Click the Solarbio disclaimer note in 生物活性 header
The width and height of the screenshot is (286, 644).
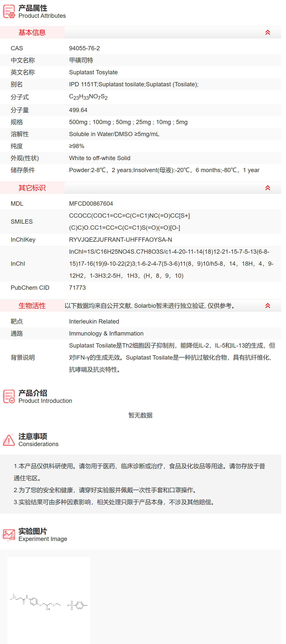point(150,306)
